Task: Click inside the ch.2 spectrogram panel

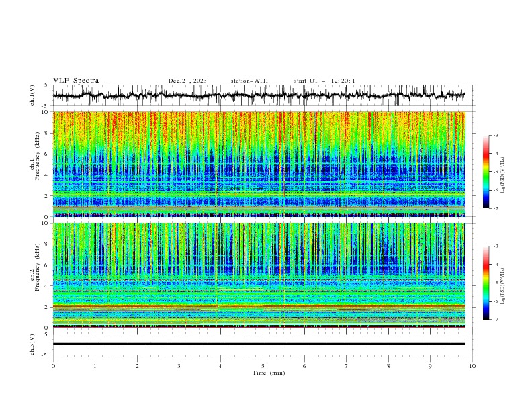Action: (x=259, y=275)
